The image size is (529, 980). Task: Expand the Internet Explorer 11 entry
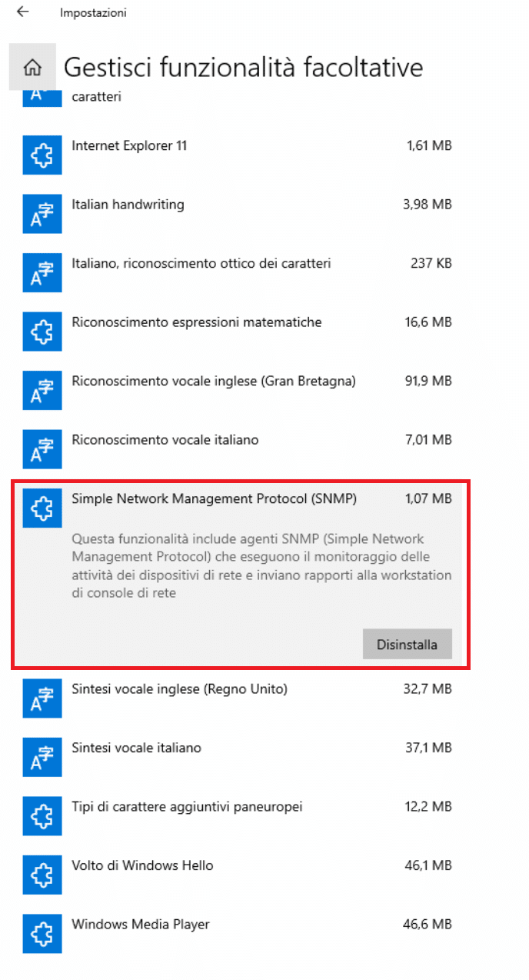237,155
